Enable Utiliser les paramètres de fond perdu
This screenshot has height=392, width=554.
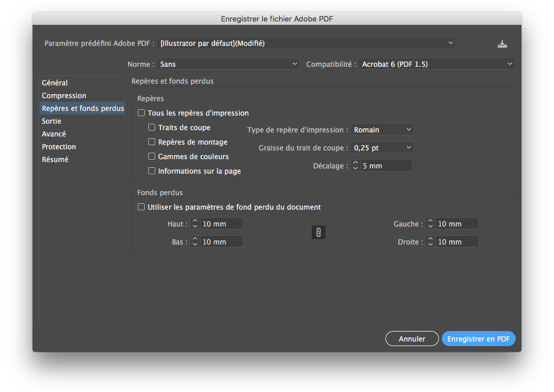point(141,207)
